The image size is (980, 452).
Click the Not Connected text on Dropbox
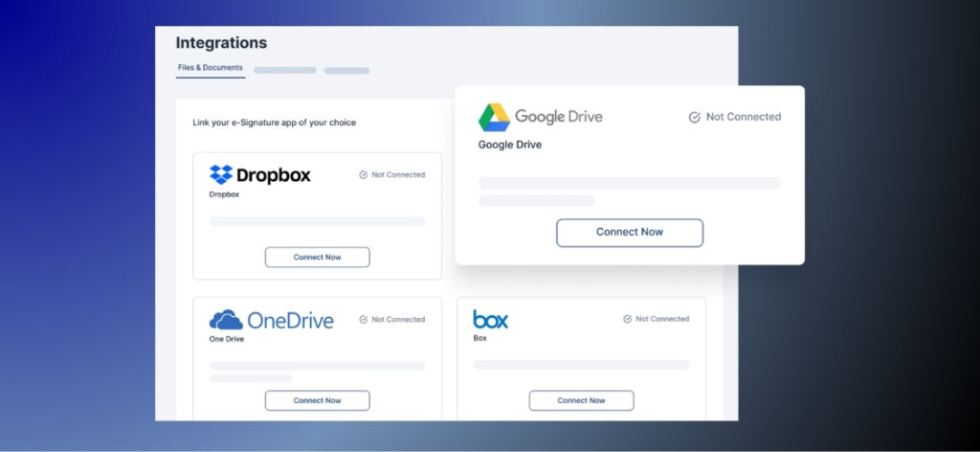click(x=398, y=175)
